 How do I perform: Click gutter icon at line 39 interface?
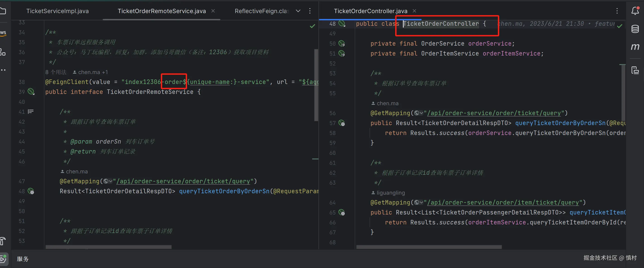click(31, 92)
